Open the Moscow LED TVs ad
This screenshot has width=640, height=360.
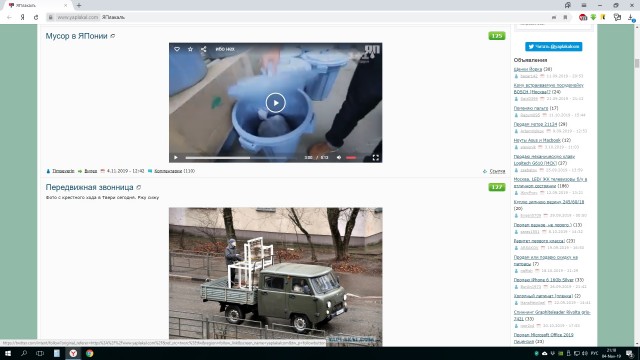click(550, 182)
